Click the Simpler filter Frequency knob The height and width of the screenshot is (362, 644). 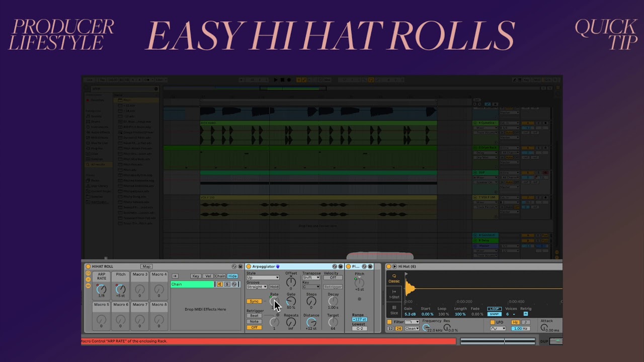tap(426, 327)
